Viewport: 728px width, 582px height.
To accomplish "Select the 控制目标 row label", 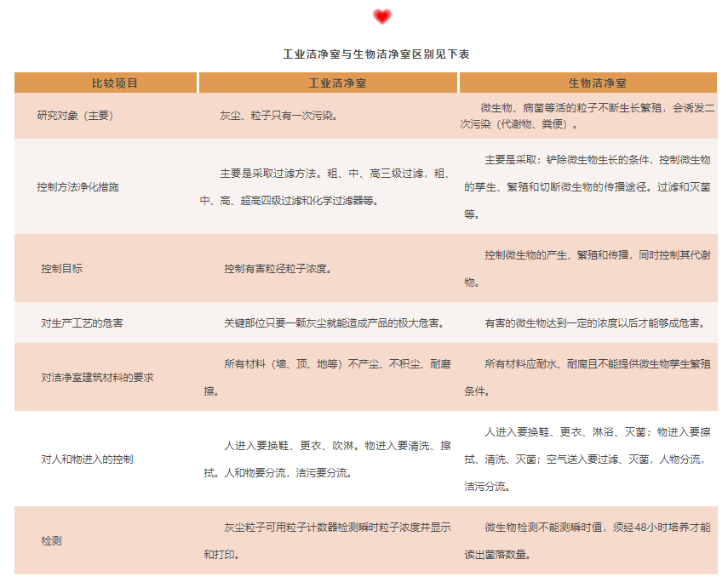I will pos(62,268).
